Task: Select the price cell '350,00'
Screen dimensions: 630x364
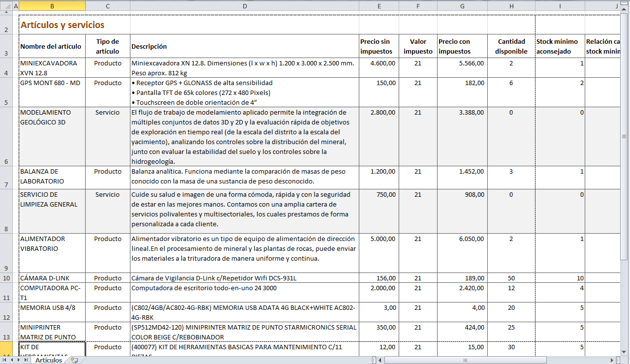Action: (379, 332)
